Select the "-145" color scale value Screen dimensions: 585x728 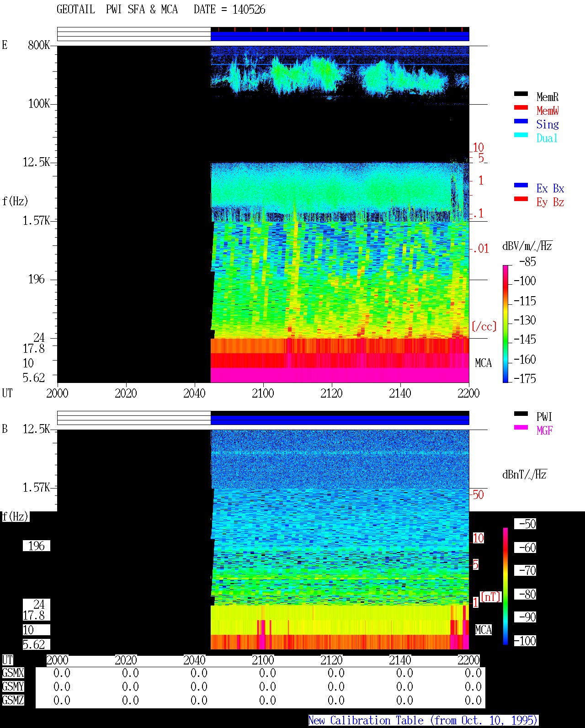coord(525,340)
